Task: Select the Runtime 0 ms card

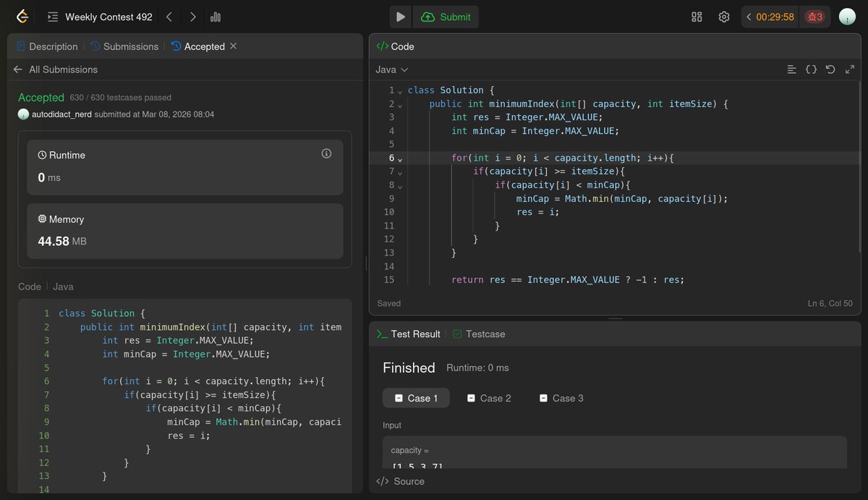Action: pyautogui.click(x=185, y=168)
